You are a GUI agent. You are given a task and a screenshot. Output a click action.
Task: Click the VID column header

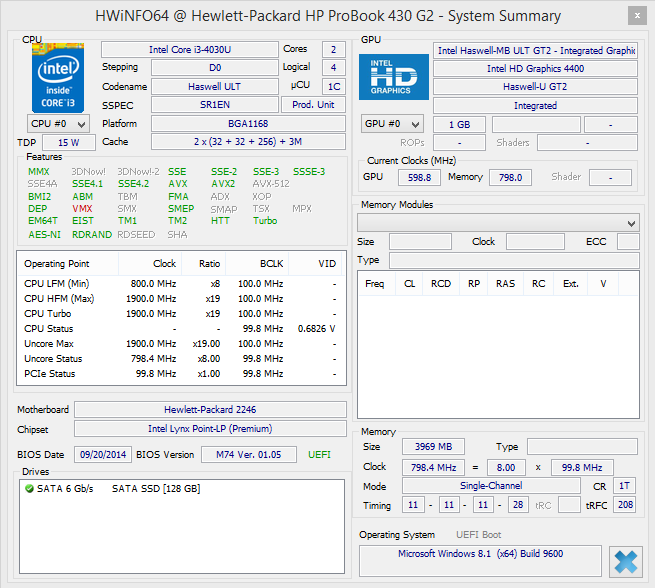click(315, 264)
